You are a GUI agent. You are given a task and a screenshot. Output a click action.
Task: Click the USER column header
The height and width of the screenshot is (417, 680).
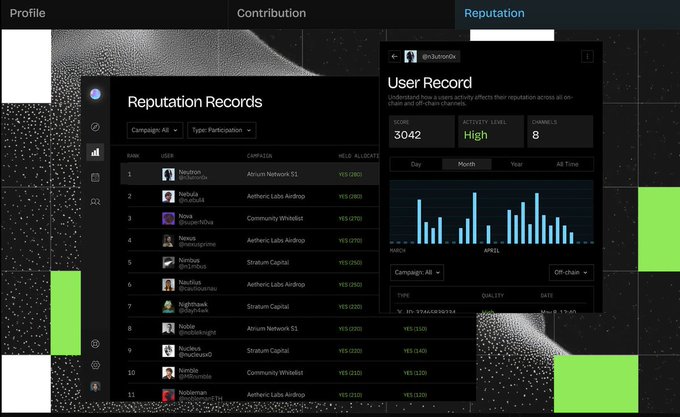coord(167,156)
